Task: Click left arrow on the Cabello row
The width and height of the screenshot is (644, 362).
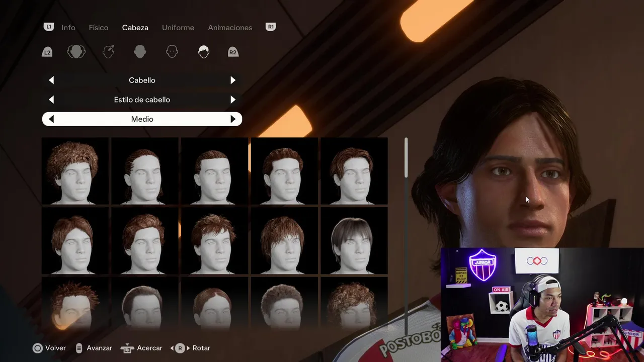Action: tap(51, 80)
